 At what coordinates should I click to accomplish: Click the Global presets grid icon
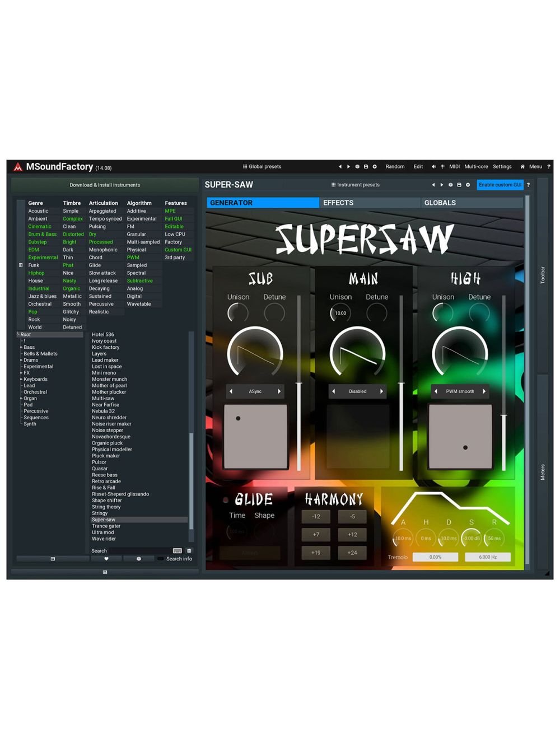pyautogui.click(x=245, y=166)
